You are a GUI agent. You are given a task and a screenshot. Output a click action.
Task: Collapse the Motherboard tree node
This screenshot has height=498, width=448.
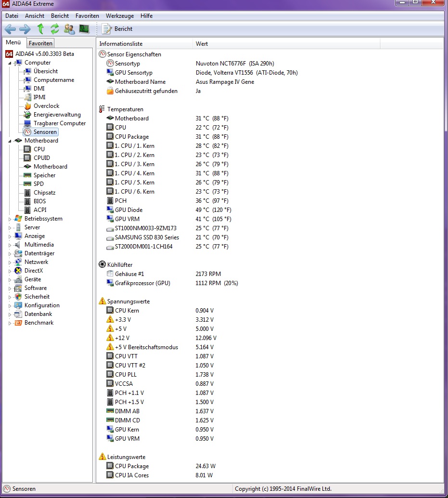tap(10, 141)
